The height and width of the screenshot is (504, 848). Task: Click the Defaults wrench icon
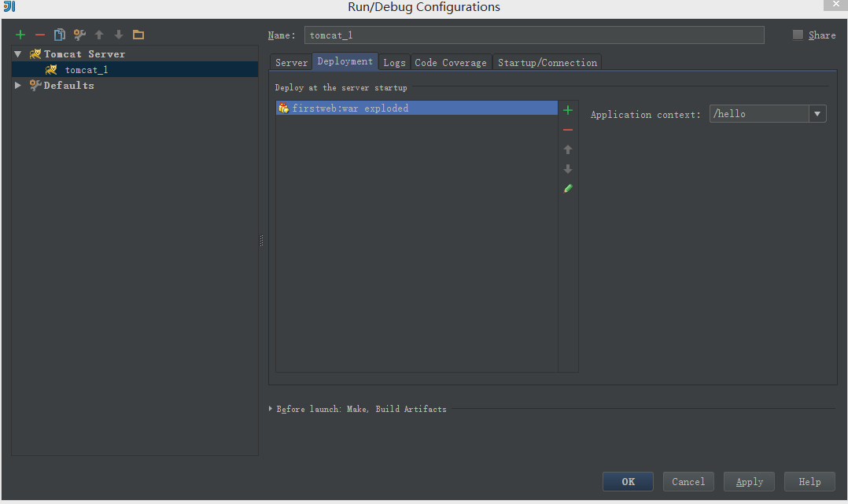coord(35,86)
